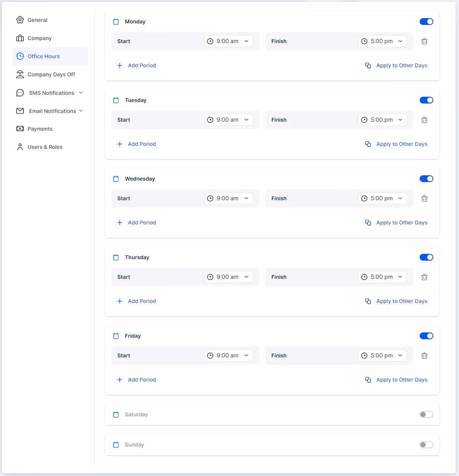
Task: Click the Wednesday calendar icon
Action: pyautogui.click(x=116, y=179)
